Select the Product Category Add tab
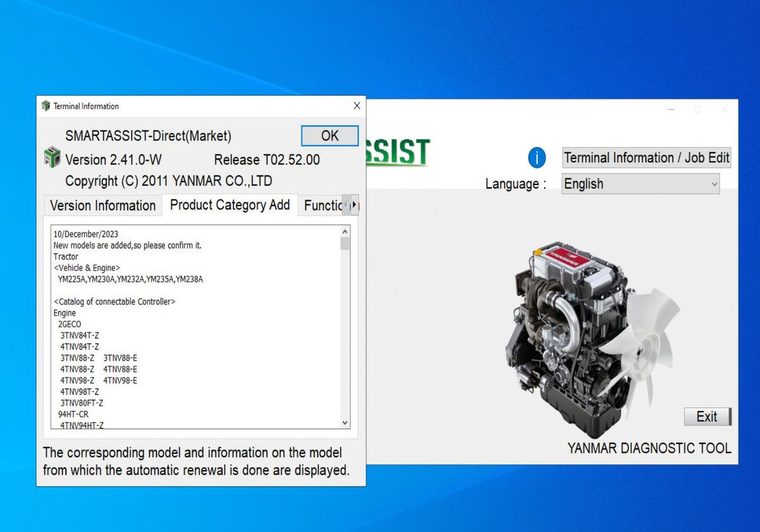760x532 pixels. tap(229, 205)
